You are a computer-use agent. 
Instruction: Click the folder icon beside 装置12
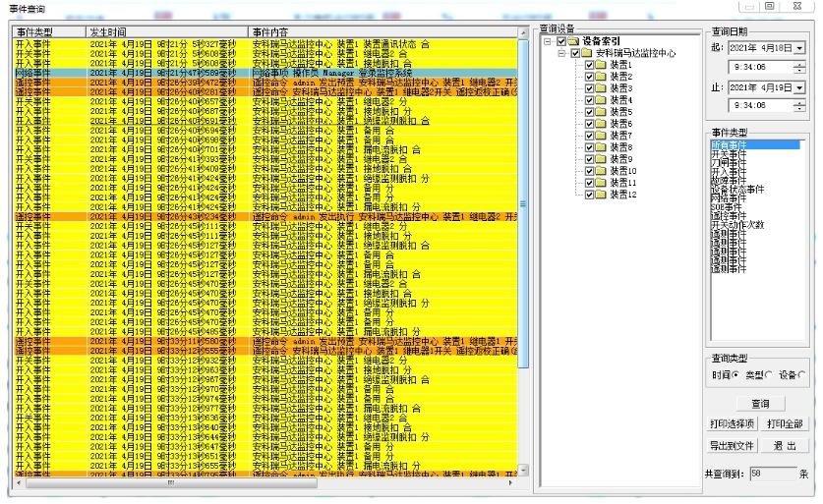(601, 195)
